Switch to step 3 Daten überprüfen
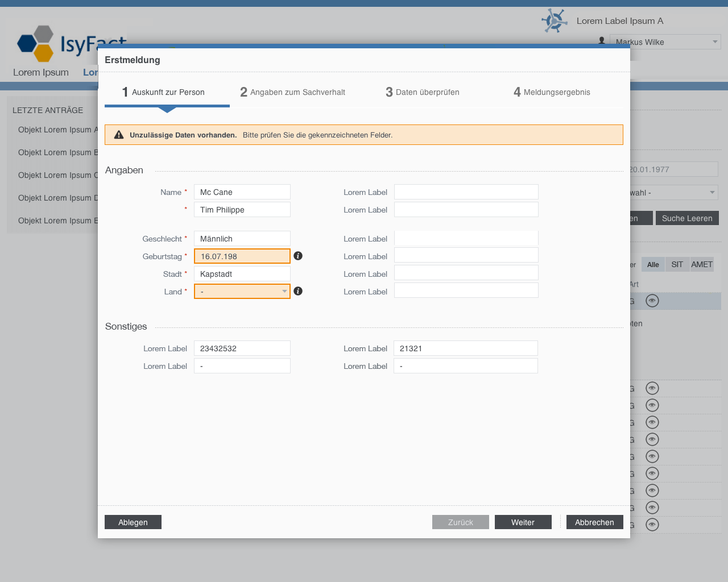Image resolution: width=728 pixels, height=582 pixels. click(x=423, y=92)
